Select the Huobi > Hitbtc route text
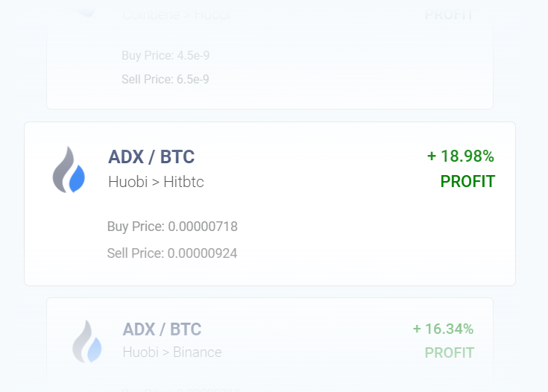Viewport: 548px width, 392px height. [156, 182]
